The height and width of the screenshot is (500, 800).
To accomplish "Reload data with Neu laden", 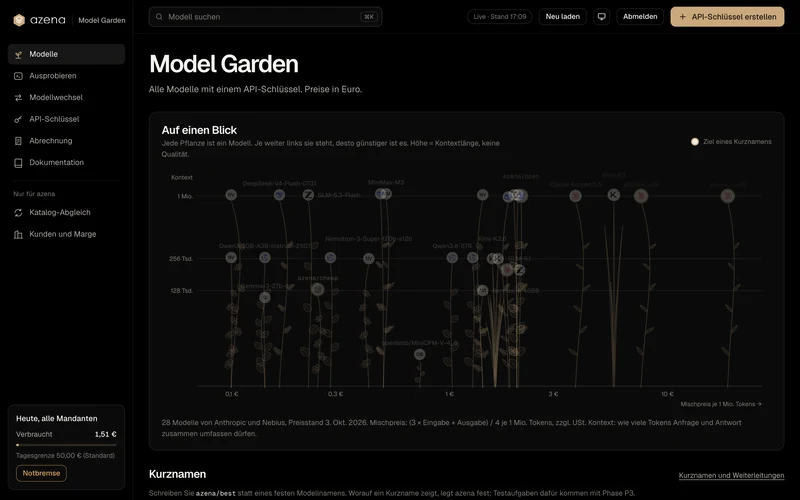I will 562,16.
